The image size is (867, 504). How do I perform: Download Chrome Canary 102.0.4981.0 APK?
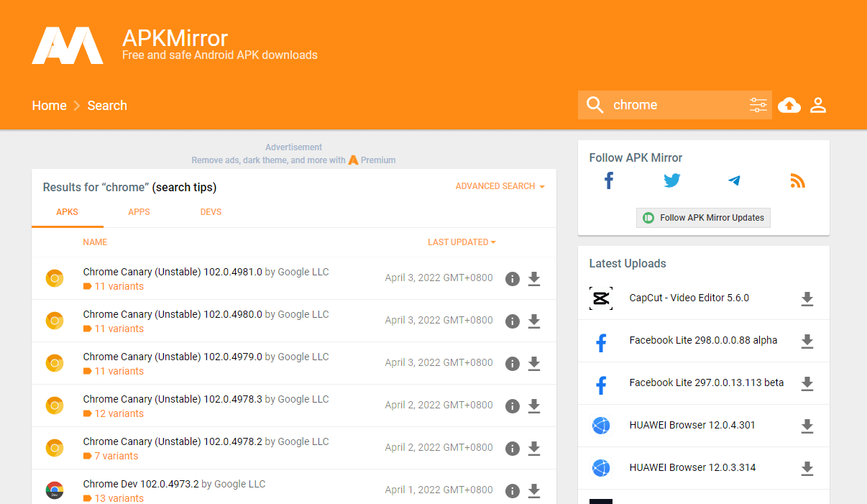[x=534, y=279]
